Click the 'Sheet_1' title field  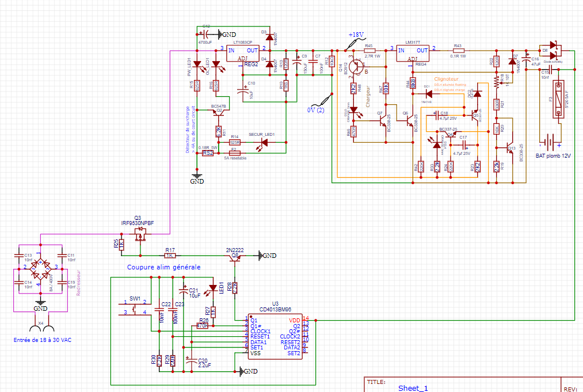413,388
